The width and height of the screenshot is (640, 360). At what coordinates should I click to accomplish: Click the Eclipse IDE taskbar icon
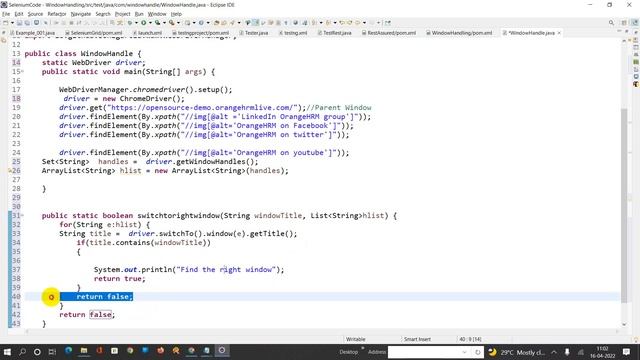(x=222, y=351)
